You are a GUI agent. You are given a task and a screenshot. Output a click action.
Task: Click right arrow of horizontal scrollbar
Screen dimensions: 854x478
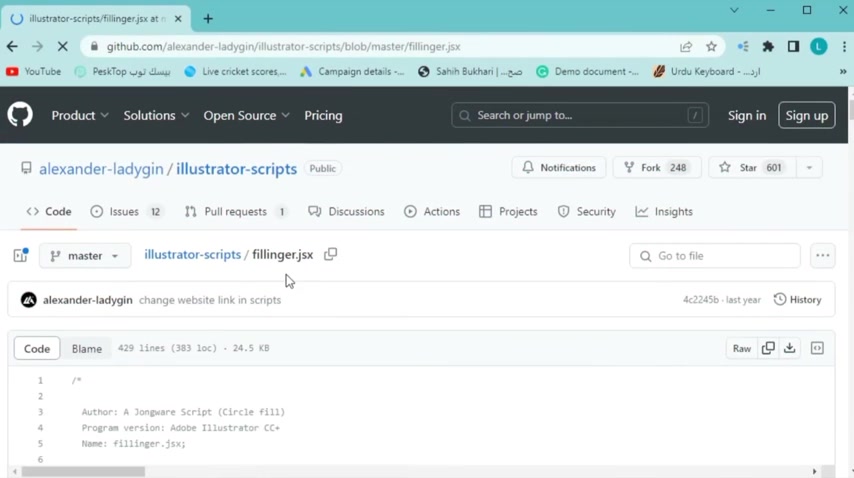(x=815, y=471)
